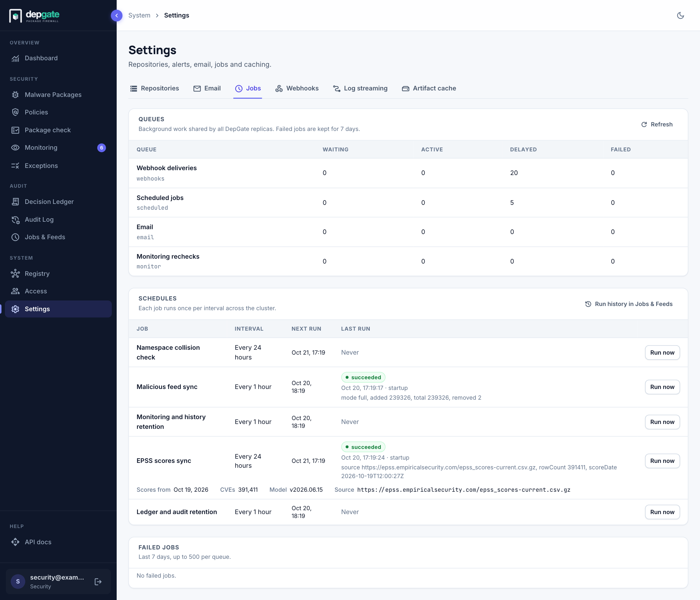This screenshot has width=700, height=600.
Task: Open Log streaming tab
Action: (360, 88)
